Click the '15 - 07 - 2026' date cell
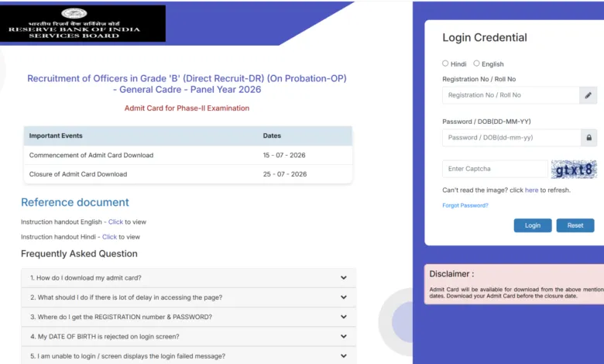The height and width of the screenshot is (364, 604). 284,155
